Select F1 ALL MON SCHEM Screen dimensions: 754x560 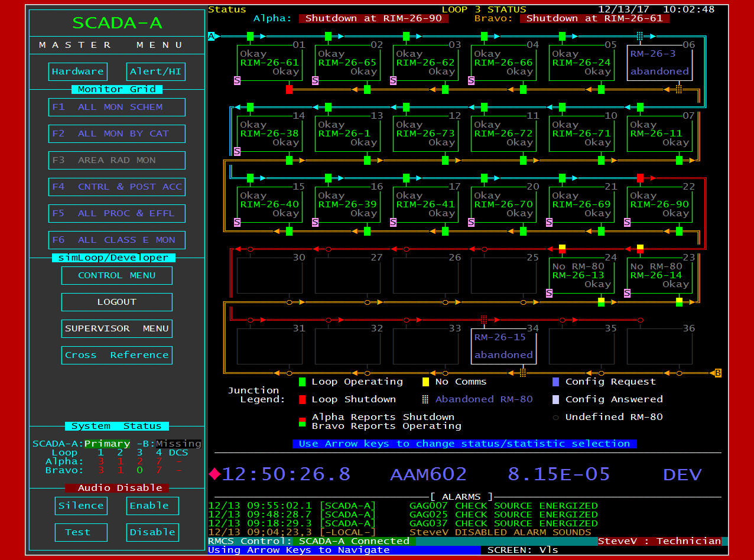(x=117, y=107)
